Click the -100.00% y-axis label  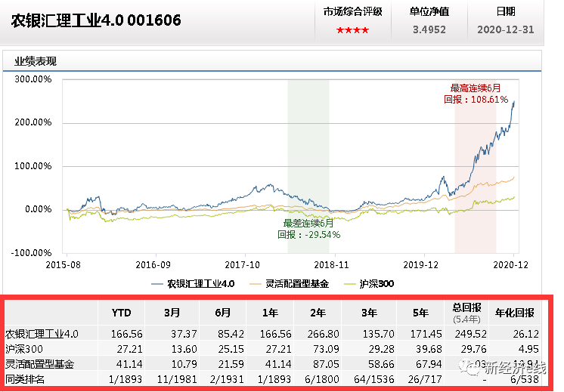31,253
